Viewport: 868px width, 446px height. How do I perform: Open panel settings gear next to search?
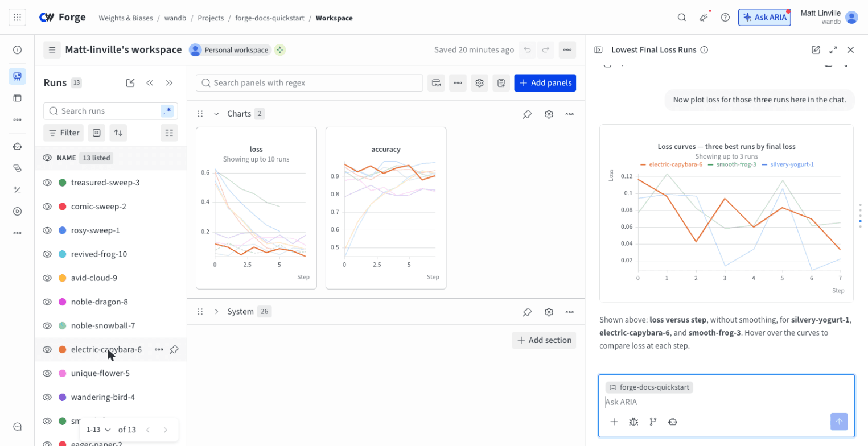(x=480, y=83)
